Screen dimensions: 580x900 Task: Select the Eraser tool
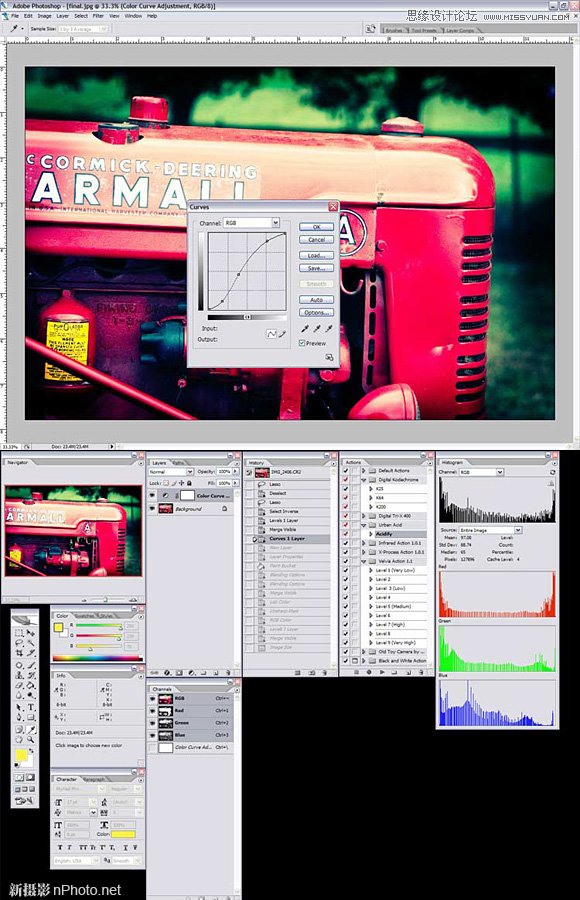tap(19, 685)
